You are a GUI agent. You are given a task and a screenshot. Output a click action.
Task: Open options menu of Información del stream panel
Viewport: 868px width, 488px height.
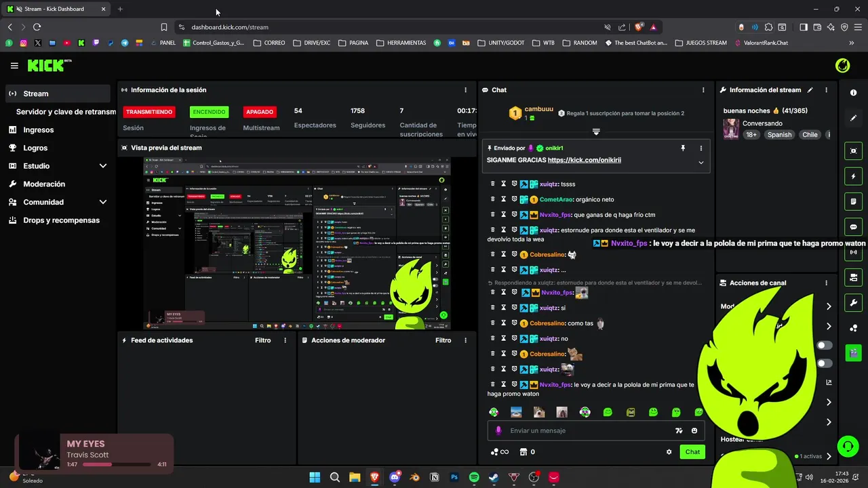pos(826,89)
